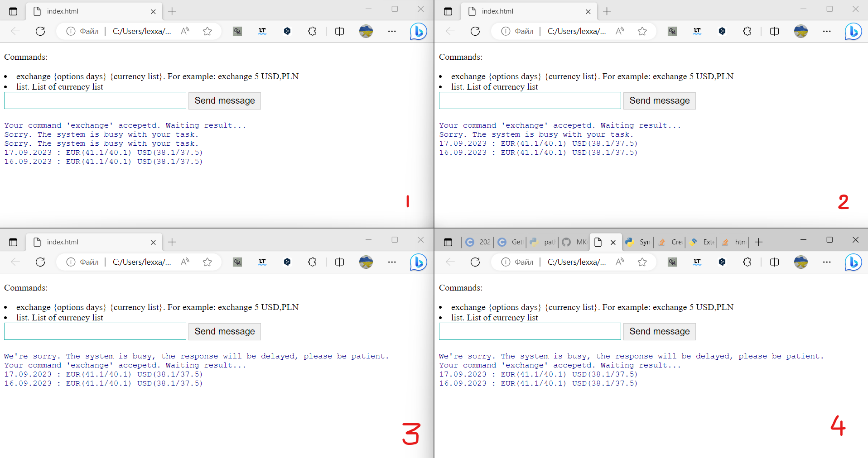Open a new tab in window 2
Viewport: 868px width, 458px height.
607,11
